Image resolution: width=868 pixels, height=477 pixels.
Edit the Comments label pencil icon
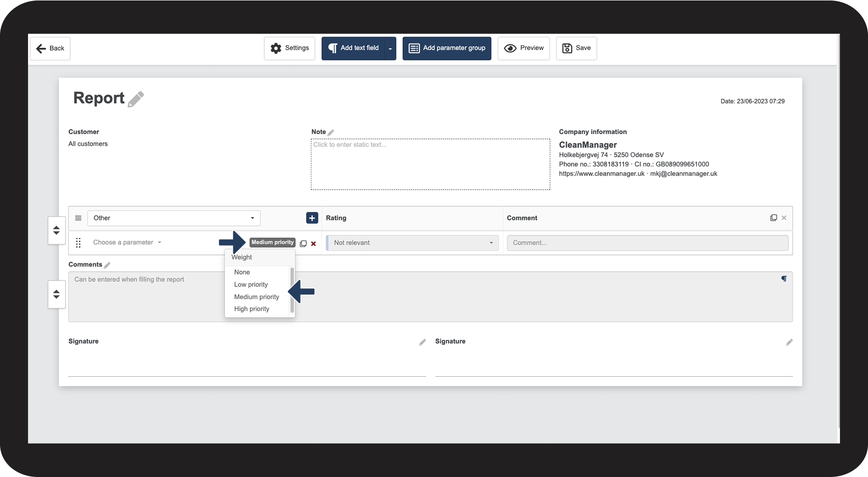[x=107, y=265]
